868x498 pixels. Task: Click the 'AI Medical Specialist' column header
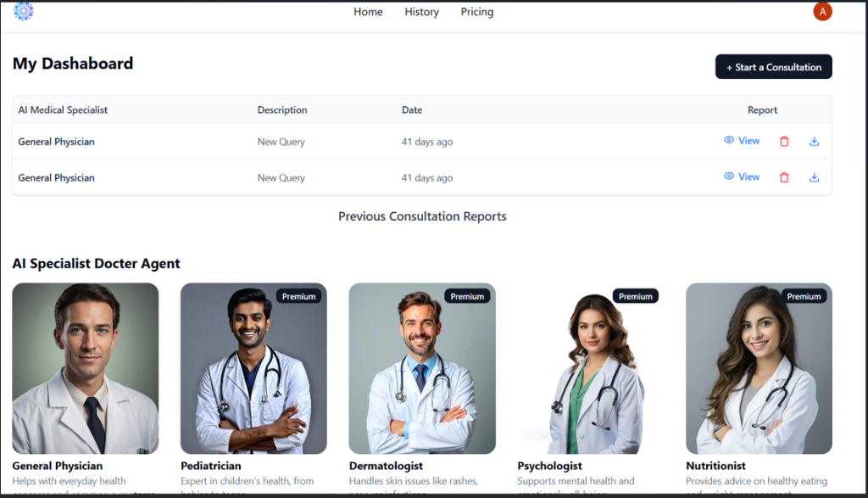[63, 109]
